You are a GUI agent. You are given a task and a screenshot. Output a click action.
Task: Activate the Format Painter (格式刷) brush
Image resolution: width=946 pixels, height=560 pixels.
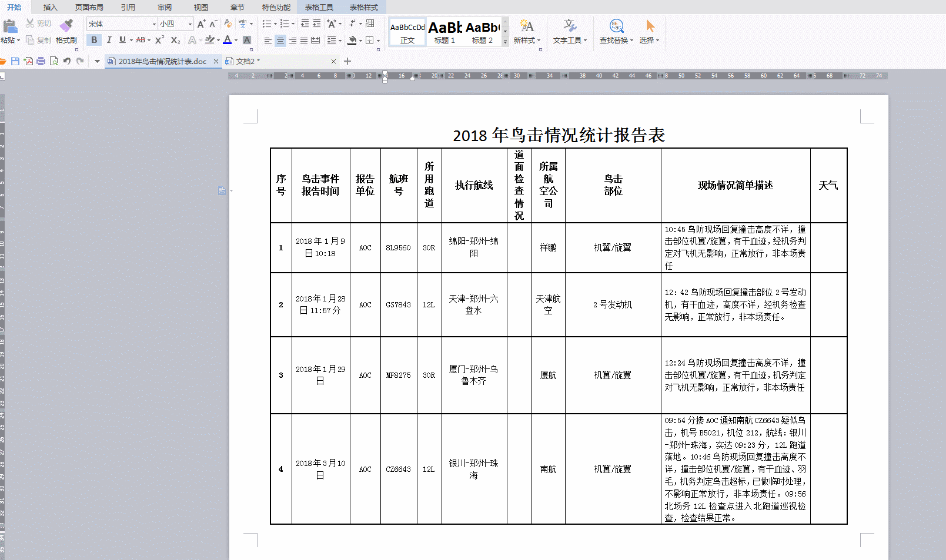(x=66, y=26)
